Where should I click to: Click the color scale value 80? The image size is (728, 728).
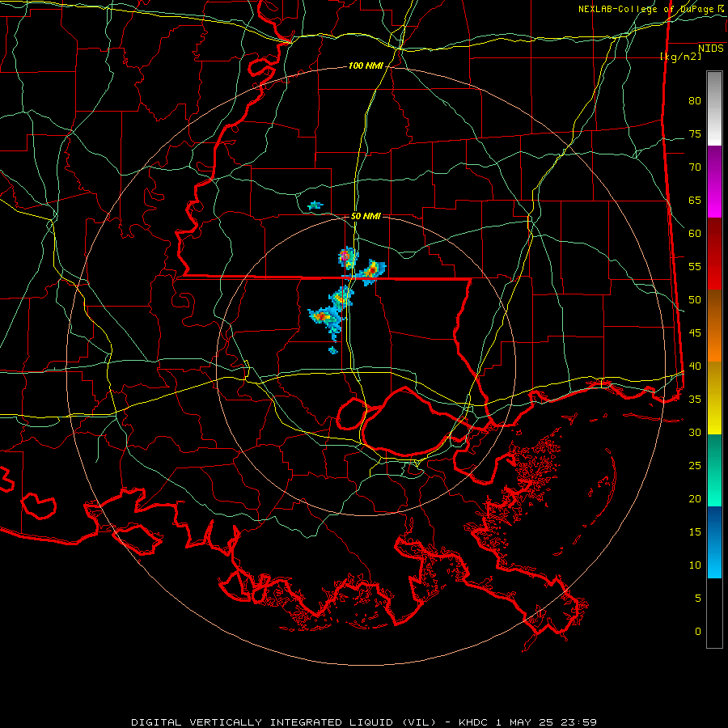[x=695, y=101]
